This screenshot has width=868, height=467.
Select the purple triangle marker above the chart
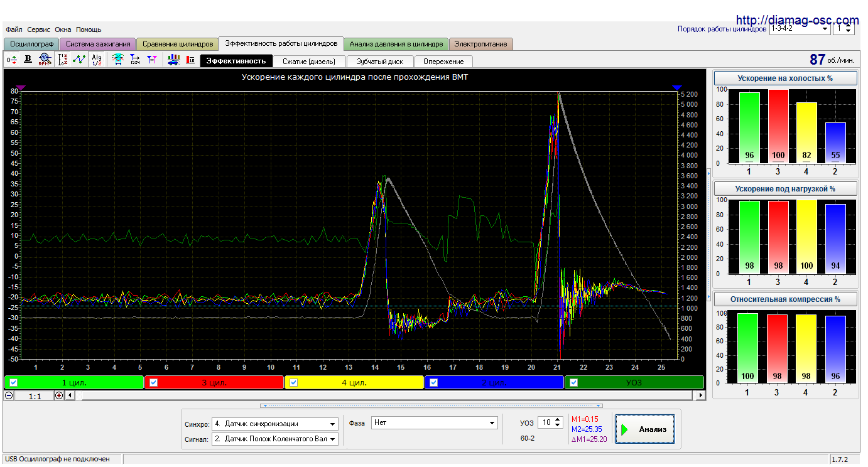(x=21, y=88)
